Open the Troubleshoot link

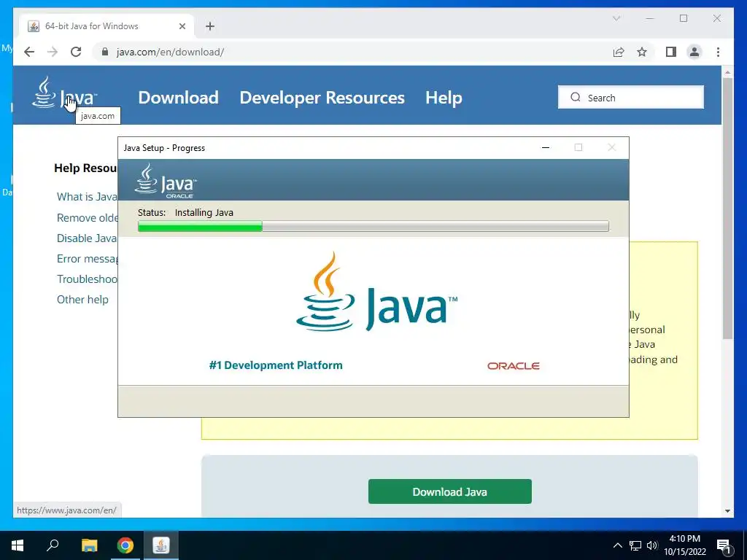click(88, 279)
